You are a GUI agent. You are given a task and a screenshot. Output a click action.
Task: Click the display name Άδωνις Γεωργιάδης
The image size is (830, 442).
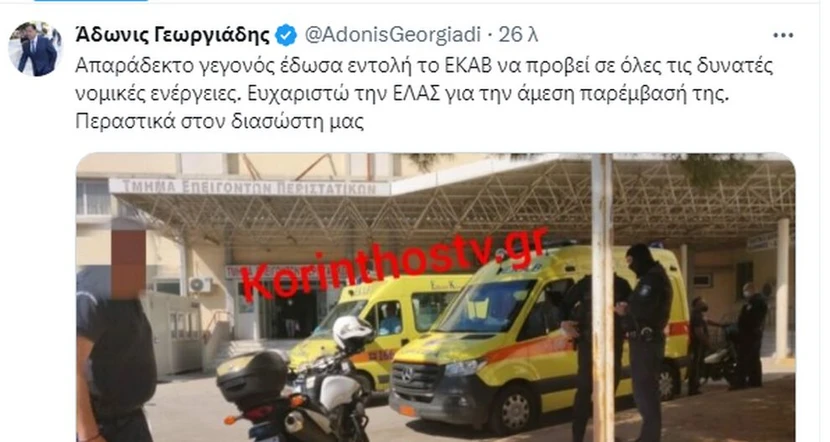[x=173, y=35]
